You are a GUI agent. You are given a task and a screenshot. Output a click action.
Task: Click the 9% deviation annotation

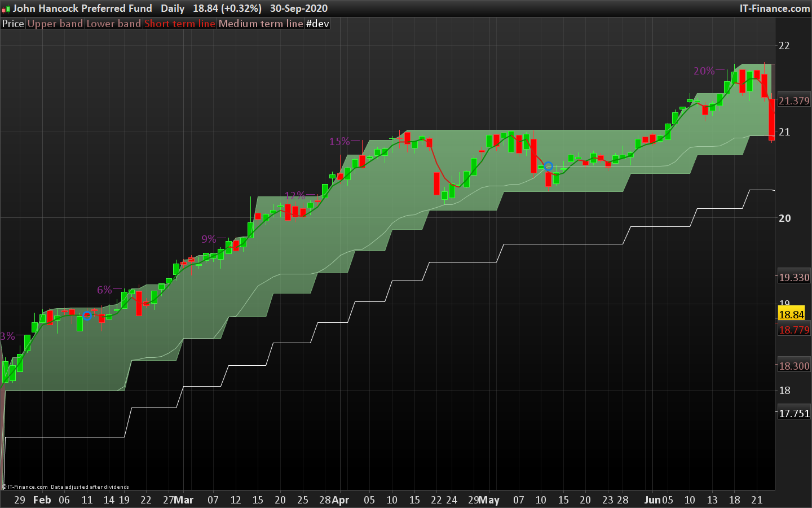pyautogui.click(x=209, y=239)
